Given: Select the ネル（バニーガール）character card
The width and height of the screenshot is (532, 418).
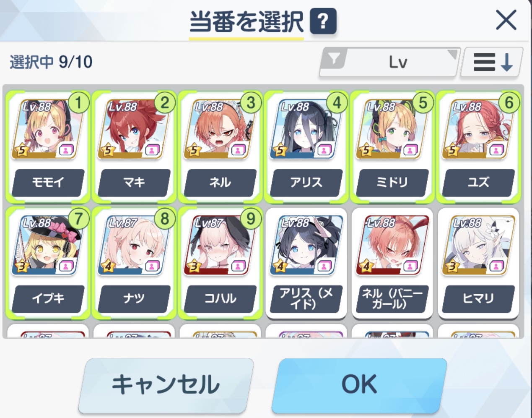Looking at the screenshot, I should tap(392, 263).
